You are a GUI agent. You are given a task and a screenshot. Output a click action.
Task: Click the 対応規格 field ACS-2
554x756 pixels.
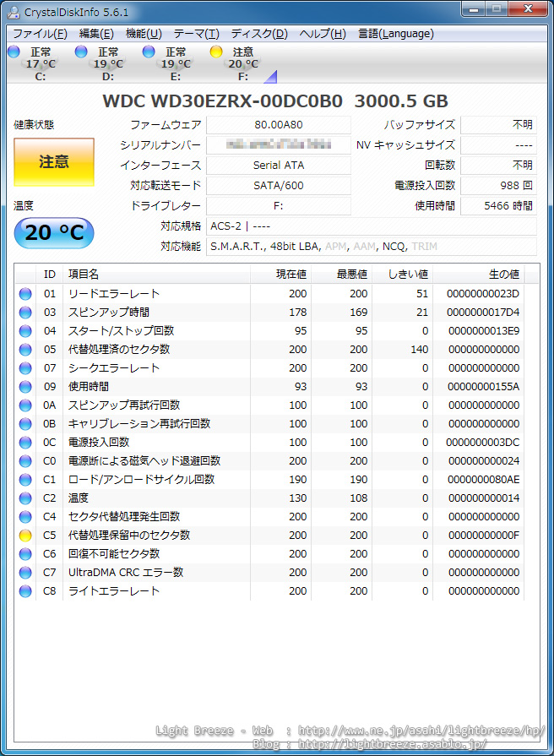372,226
